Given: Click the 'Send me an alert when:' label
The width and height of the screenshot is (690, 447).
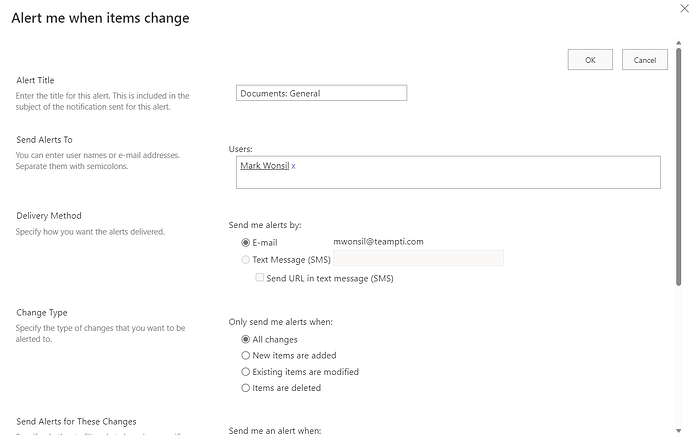Looking at the screenshot, I should click(x=275, y=431).
